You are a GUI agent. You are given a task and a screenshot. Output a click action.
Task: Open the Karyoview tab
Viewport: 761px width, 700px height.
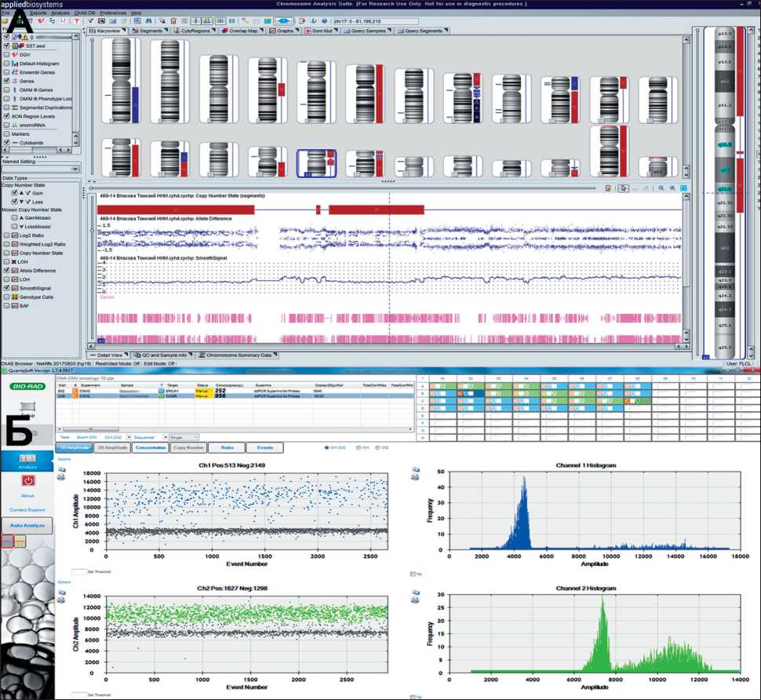click(x=109, y=31)
